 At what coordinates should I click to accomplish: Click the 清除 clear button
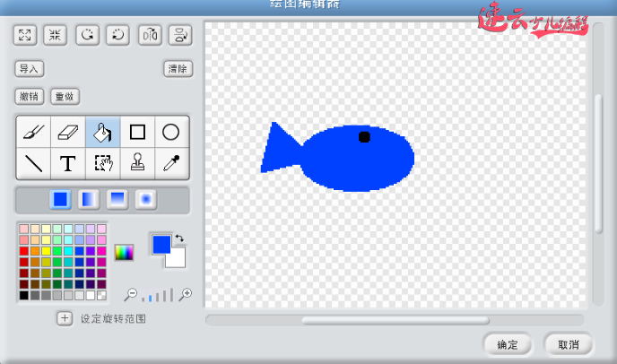coord(178,69)
